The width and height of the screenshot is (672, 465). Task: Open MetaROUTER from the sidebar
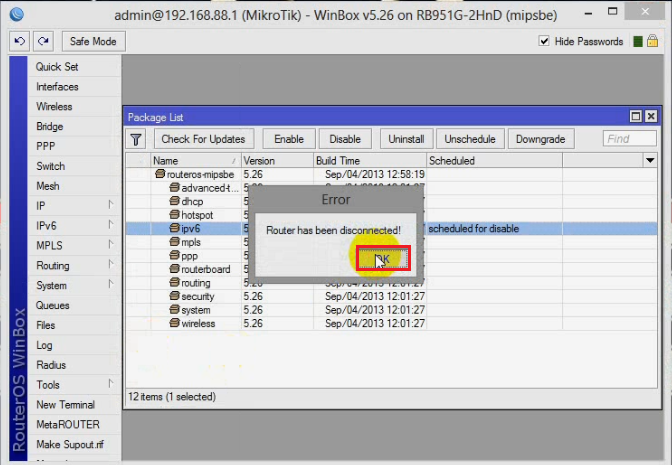coord(68,425)
